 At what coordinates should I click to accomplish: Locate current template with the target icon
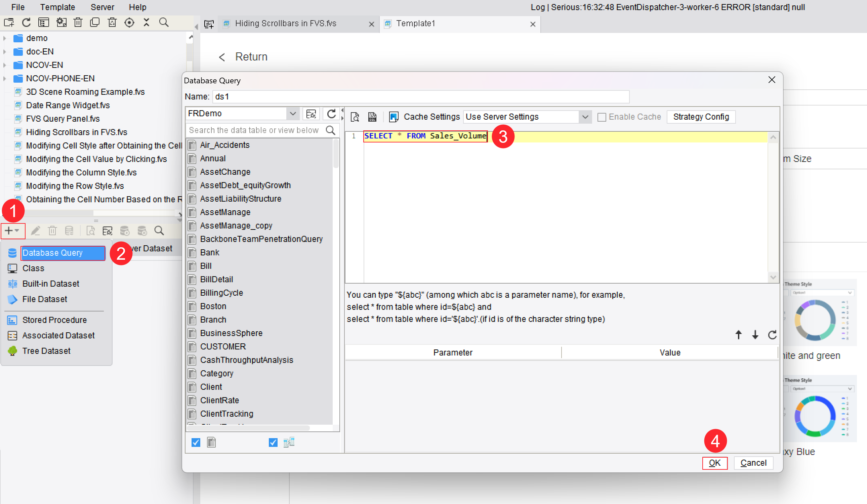[129, 23]
